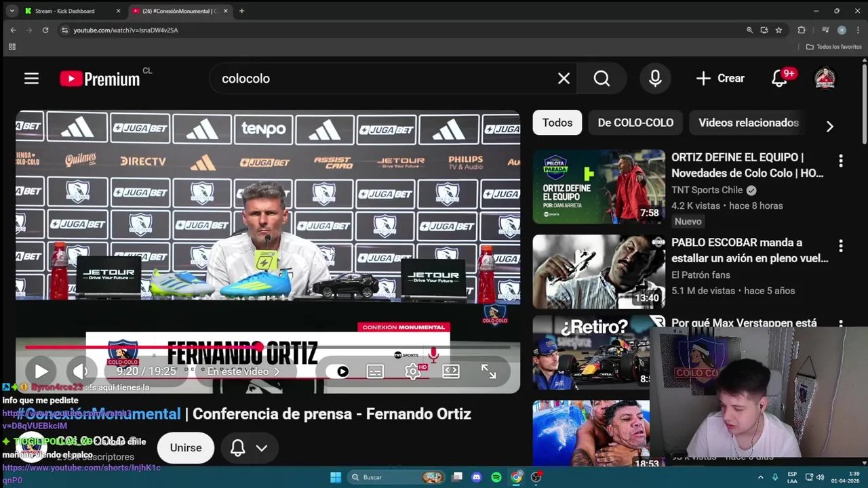Close the Kick Dashboard browser tab
This screenshot has width=868, height=488.
click(x=118, y=11)
